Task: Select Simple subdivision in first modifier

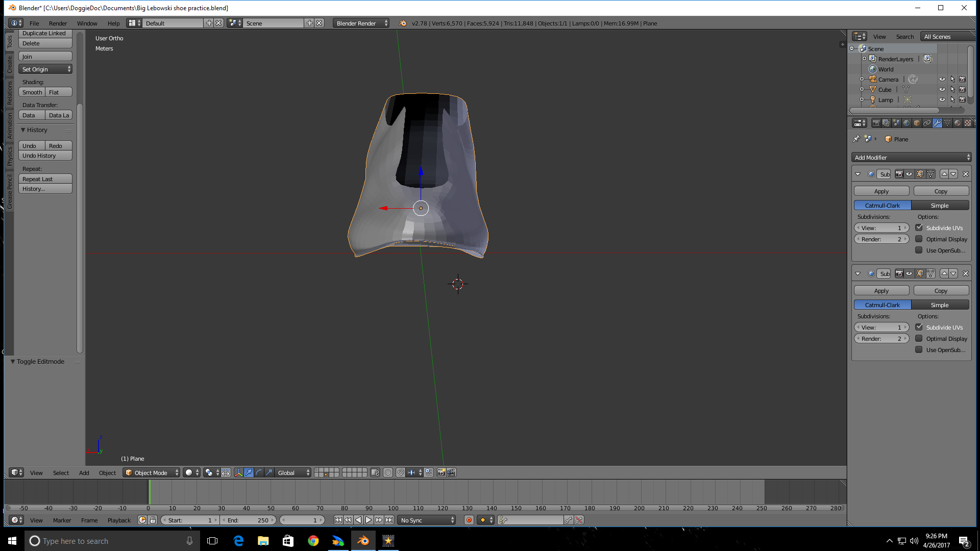Action: pyautogui.click(x=940, y=206)
